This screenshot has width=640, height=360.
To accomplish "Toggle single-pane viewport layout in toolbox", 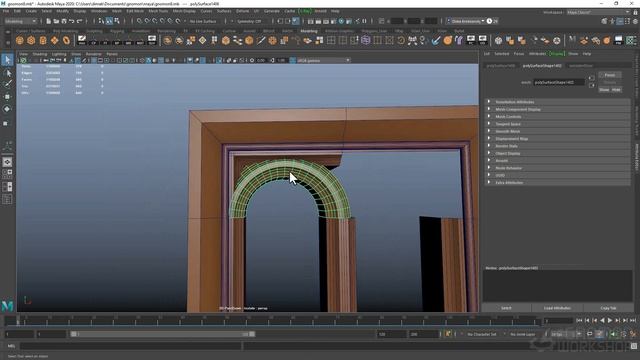I will click(7, 162).
